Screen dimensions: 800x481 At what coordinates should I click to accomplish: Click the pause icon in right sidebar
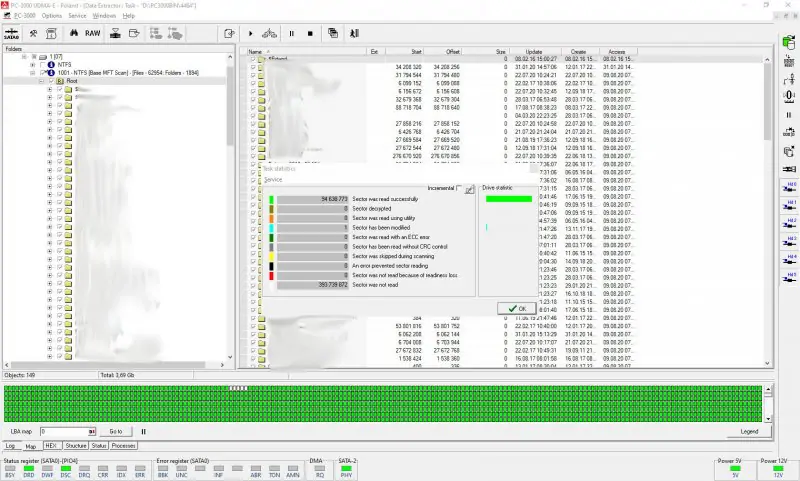tap(789, 115)
